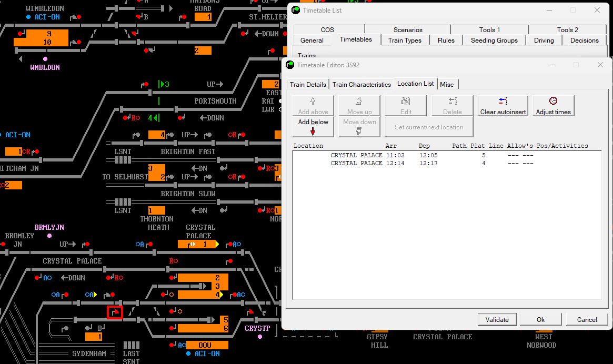This screenshot has height=364, width=613.
Task: Select the CRYSTAL PALACE 12:14 row
Action: point(446,163)
